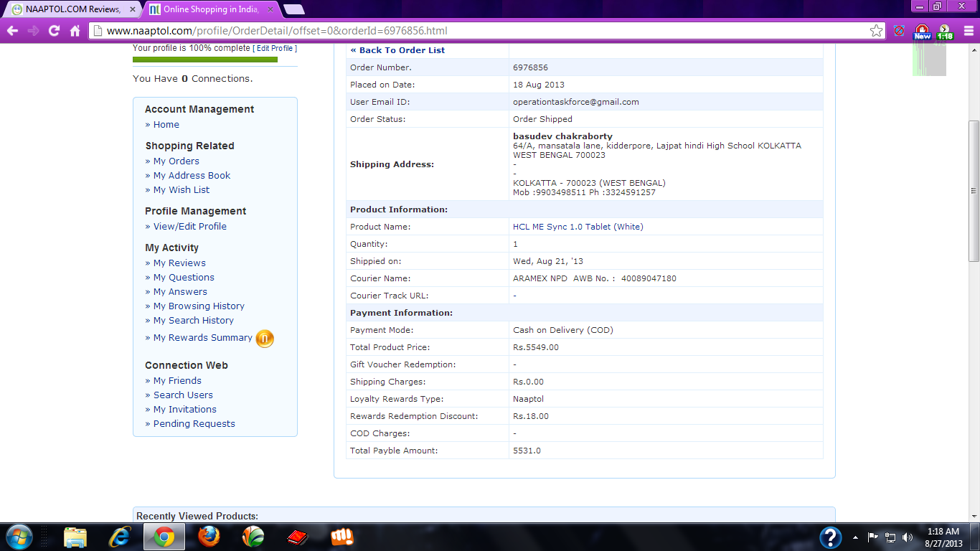Click the scrollbar down arrow

pyautogui.click(x=974, y=516)
